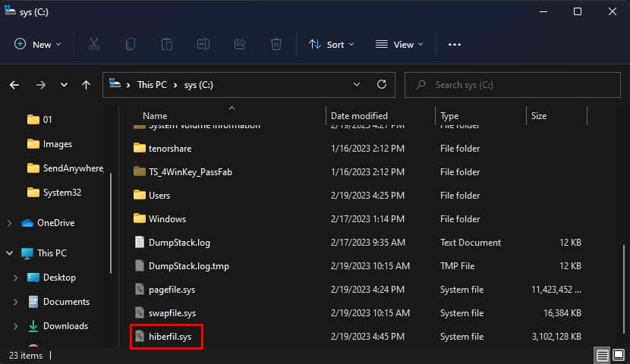This screenshot has height=364, width=630.
Task: Open the New dropdown menu
Action: click(x=37, y=44)
